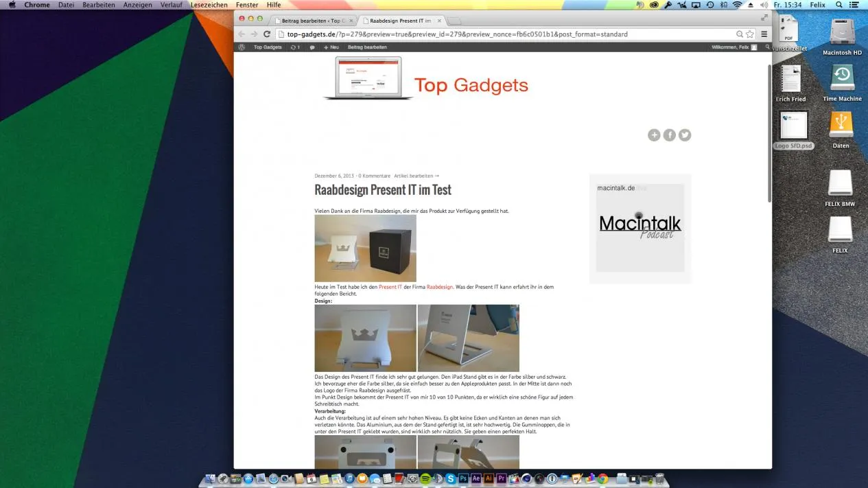Open iTunes from the Dock
The width and height of the screenshot is (868, 488).
(349, 479)
